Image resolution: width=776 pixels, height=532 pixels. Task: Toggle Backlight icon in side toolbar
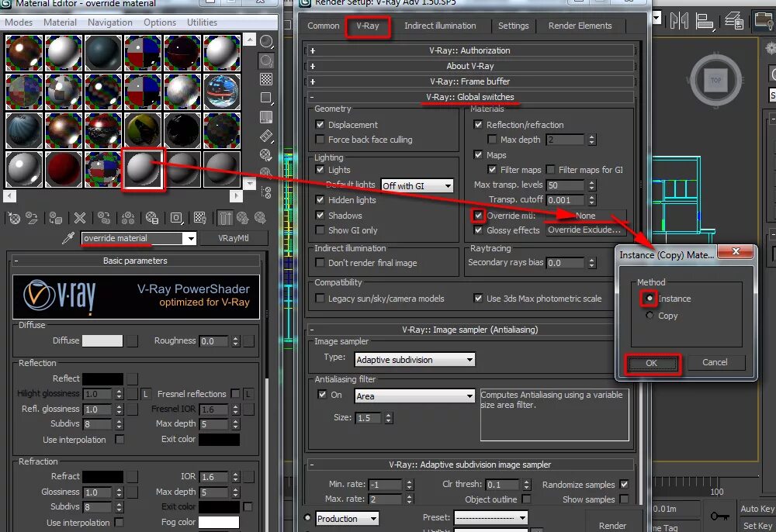[x=266, y=60]
